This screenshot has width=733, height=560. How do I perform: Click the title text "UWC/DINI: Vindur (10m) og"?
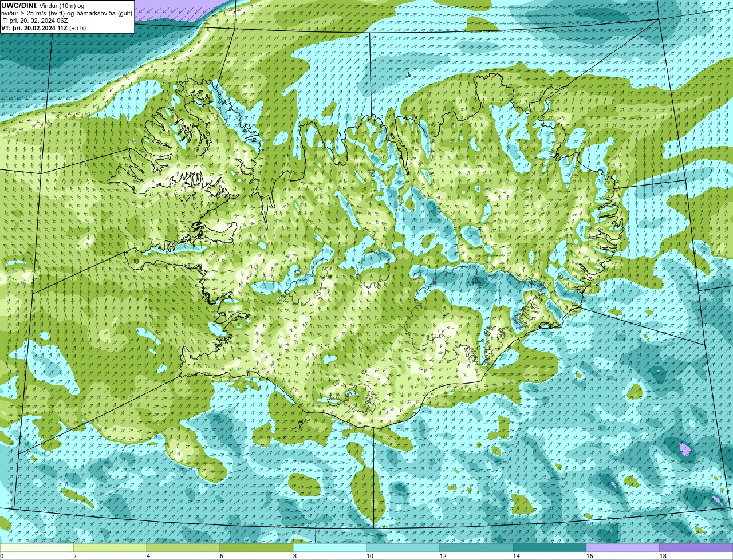click(42, 6)
